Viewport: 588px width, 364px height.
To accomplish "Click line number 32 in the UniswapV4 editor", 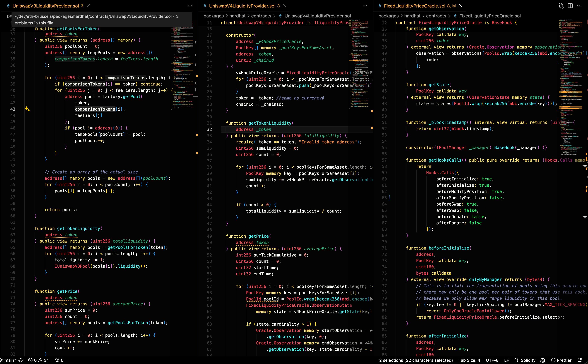I will tap(209, 129).
